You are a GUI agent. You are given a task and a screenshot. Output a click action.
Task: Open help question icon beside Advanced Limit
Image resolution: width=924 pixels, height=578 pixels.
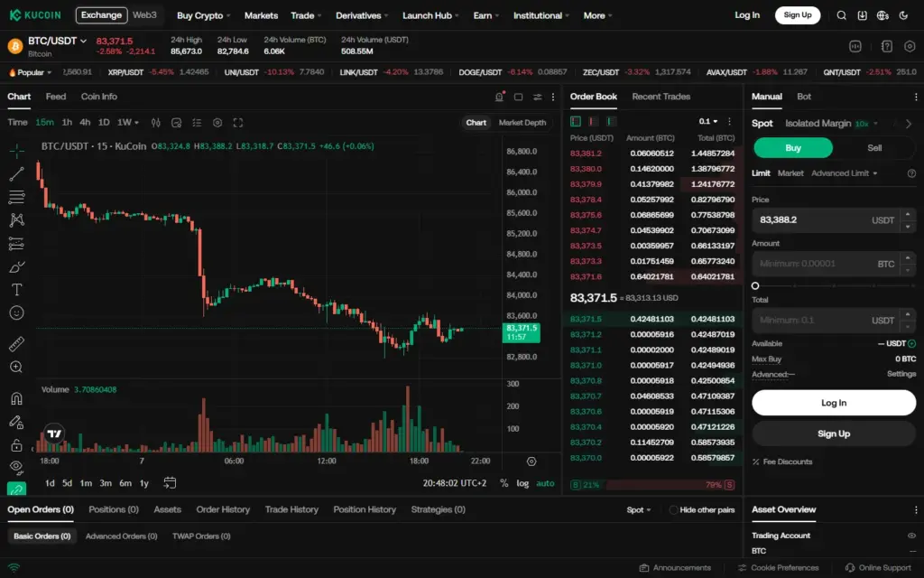click(911, 173)
